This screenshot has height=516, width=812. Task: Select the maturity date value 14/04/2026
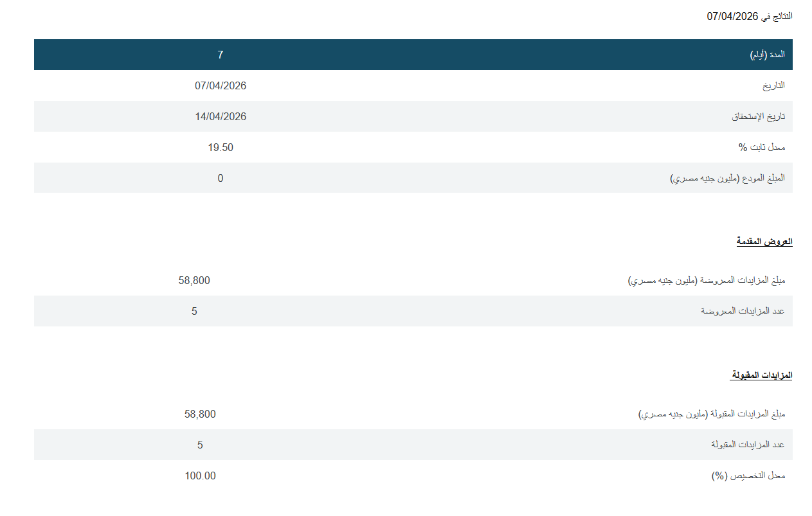(x=221, y=116)
